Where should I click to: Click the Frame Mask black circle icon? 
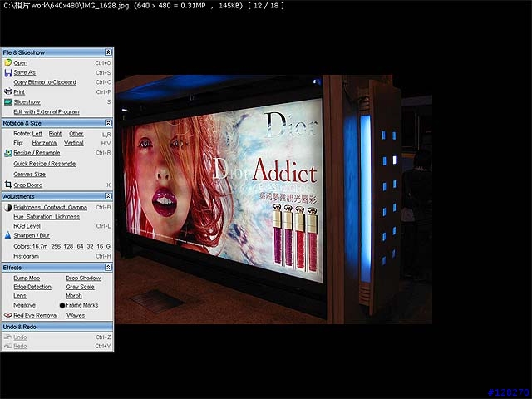(62, 305)
